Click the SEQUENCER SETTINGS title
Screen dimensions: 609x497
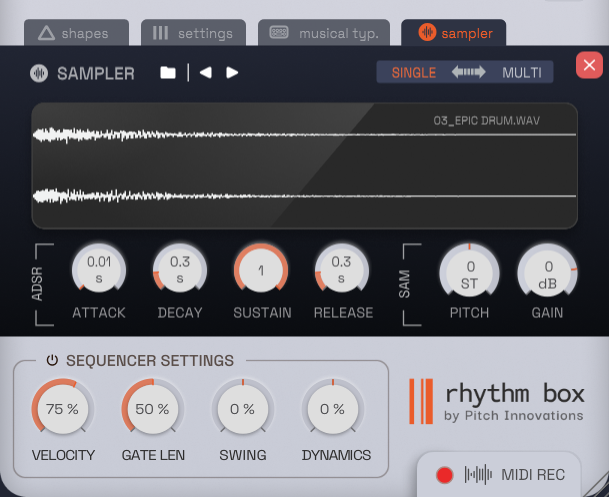pyautogui.click(x=150, y=361)
